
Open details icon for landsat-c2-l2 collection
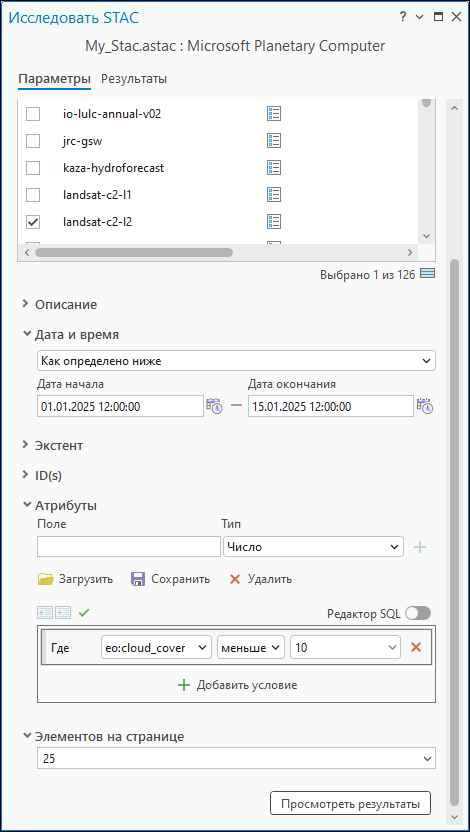click(x=274, y=221)
